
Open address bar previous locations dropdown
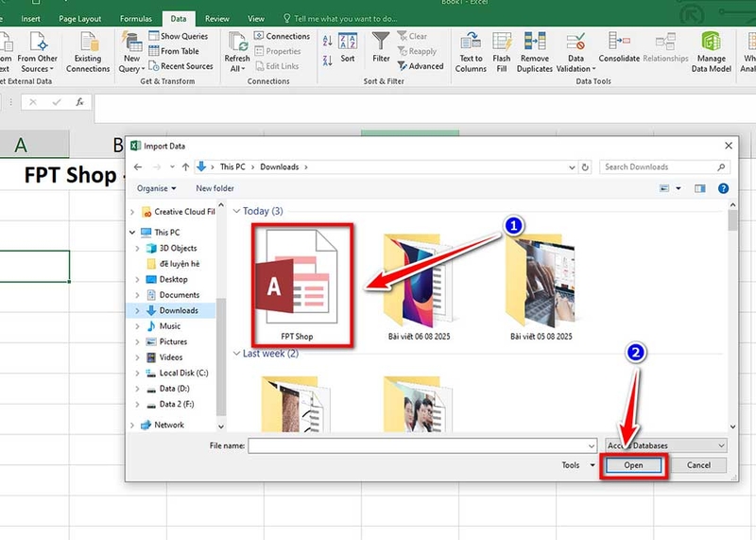tap(572, 167)
